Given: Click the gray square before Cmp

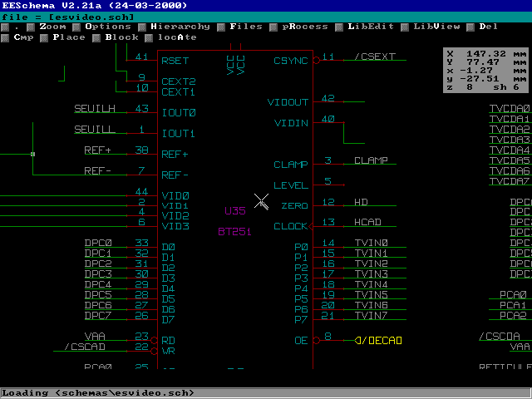Looking at the screenshot, I should tap(5, 38).
